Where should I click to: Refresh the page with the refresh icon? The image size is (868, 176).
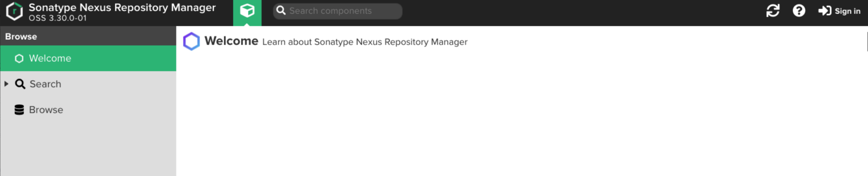(x=773, y=11)
